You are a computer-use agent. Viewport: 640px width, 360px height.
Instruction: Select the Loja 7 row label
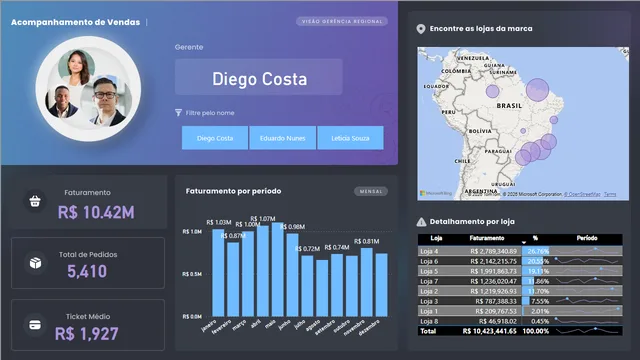(x=429, y=281)
